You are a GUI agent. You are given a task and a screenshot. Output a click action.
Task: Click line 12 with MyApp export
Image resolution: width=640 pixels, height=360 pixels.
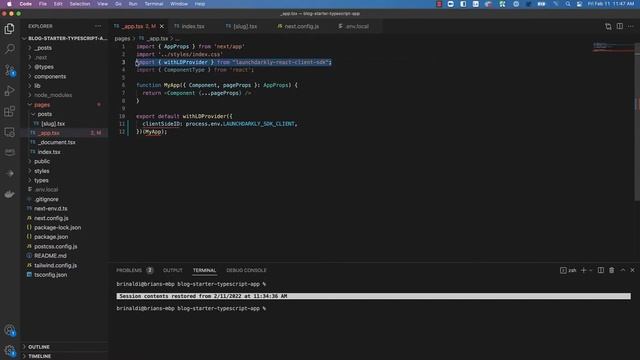152,132
